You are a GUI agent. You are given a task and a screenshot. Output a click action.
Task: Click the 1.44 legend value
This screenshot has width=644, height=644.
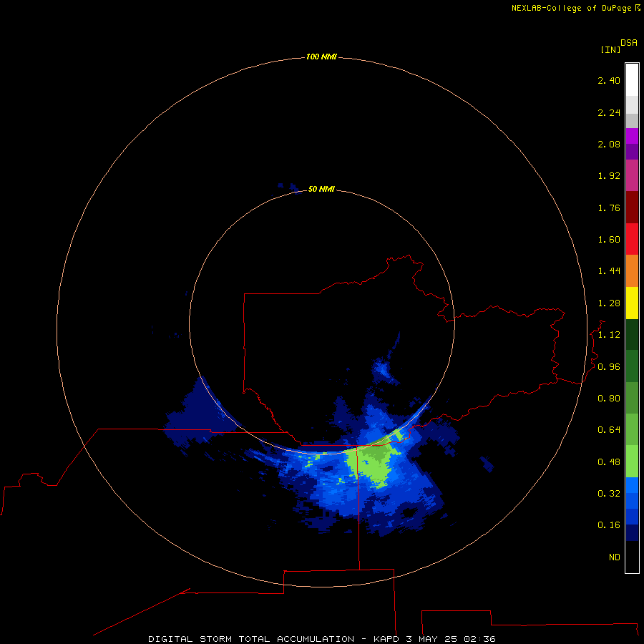609,271
